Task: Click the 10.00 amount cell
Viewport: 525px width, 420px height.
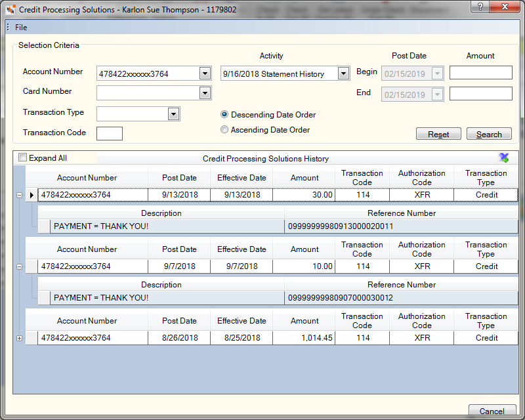Action: click(304, 266)
